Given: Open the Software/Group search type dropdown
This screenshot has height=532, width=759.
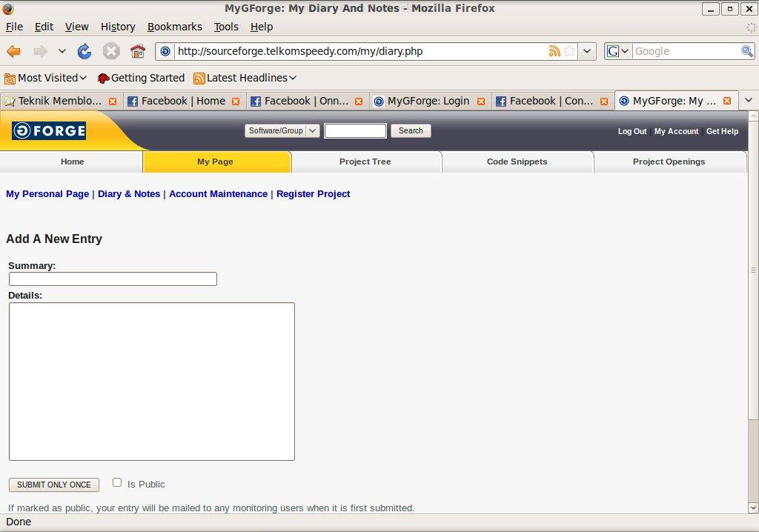Looking at the screenshot, I should (282, 130).
